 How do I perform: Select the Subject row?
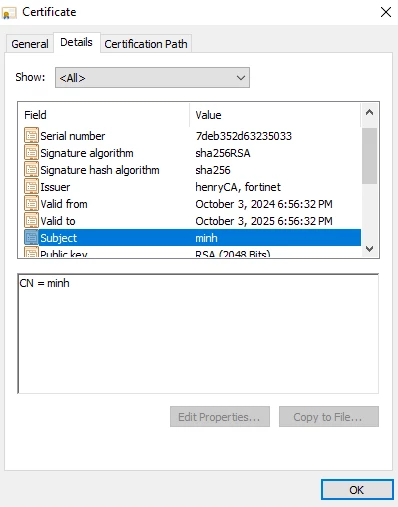[192, 238]
